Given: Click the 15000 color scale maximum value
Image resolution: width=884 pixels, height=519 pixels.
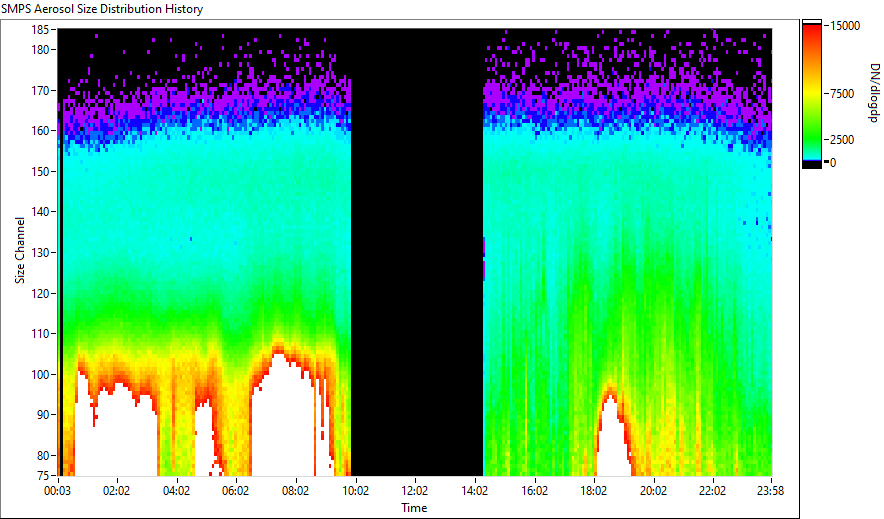Looking at the screenshot, I should pyautogui.click(x=845, y=26).
